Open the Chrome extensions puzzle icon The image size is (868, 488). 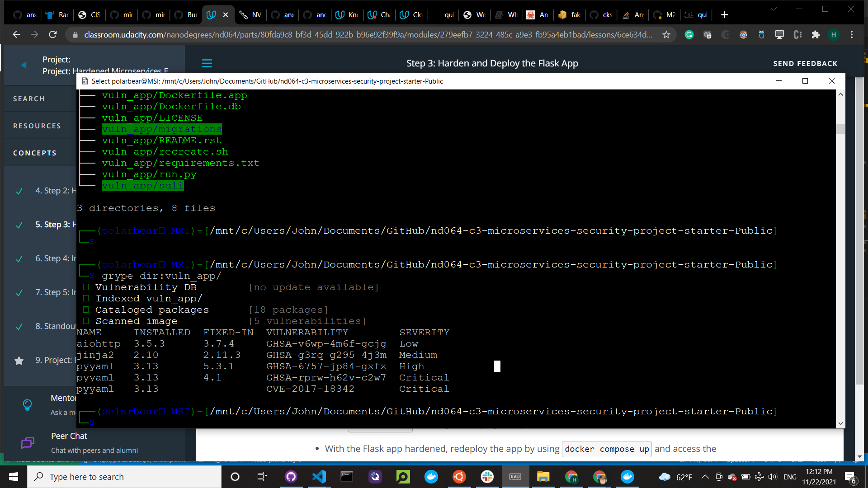click(816, 35)
